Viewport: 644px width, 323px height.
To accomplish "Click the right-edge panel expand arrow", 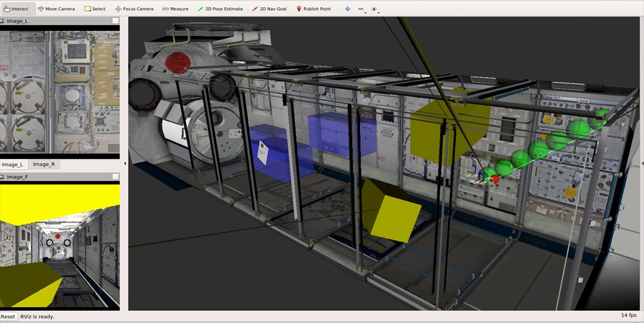I will click(641, 163).
